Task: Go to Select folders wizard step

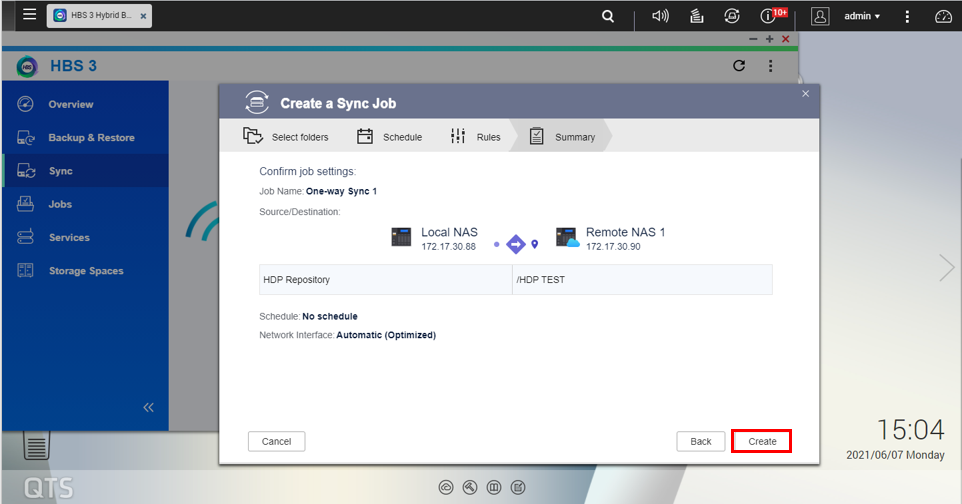Action: click(286, 136)
